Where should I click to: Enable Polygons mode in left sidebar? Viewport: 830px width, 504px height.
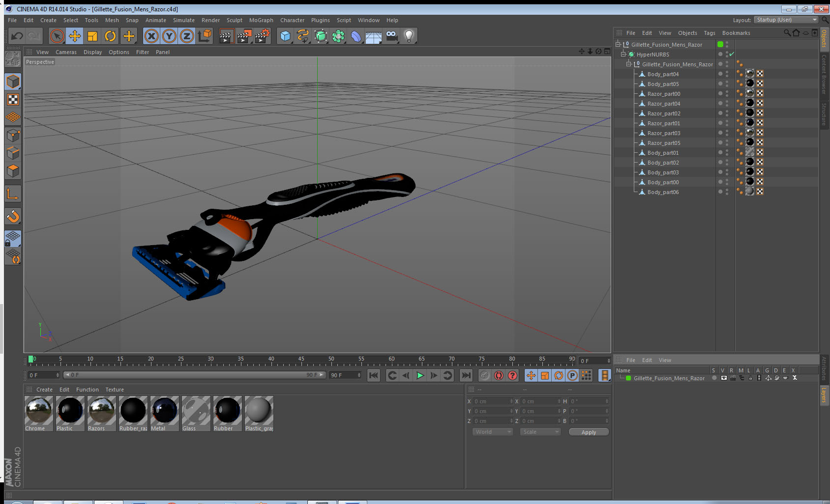click(x=13, y=170)
